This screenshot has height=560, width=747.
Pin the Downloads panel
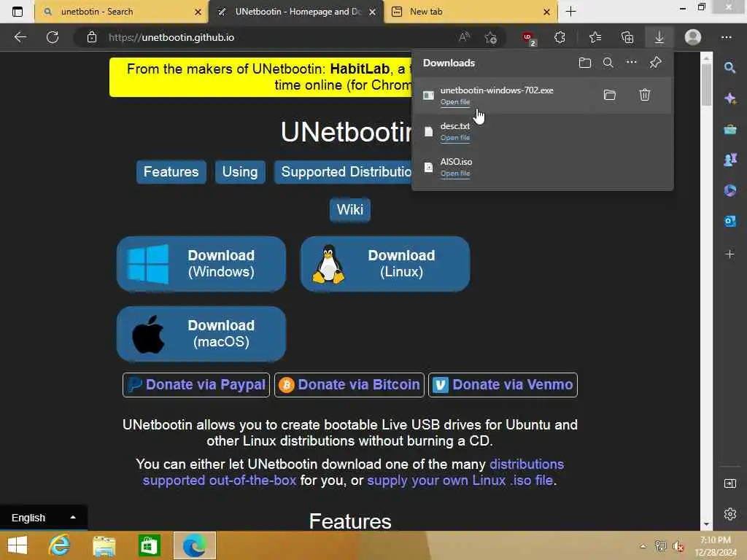(x=656, y=63)
